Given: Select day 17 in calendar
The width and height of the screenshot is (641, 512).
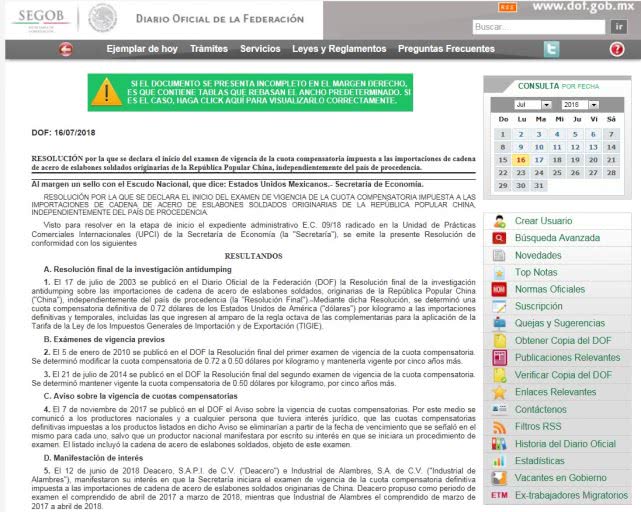Looking at the screenshot, I should 539,160.
